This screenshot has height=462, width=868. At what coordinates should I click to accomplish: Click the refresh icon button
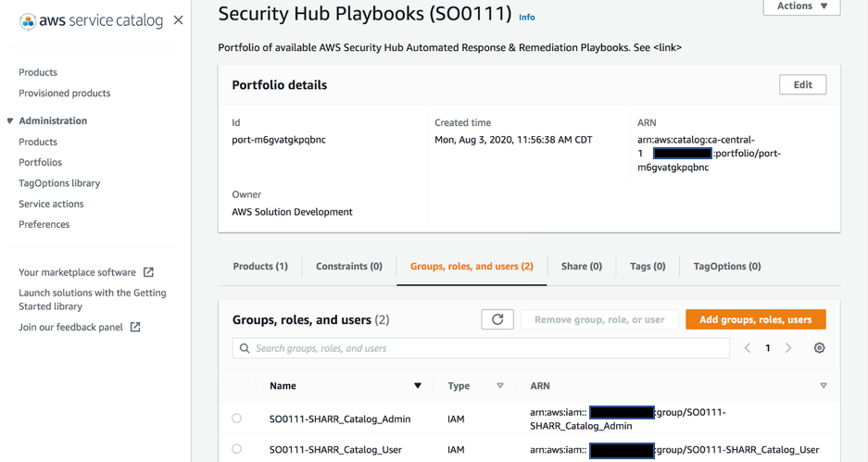click(497, 319)
